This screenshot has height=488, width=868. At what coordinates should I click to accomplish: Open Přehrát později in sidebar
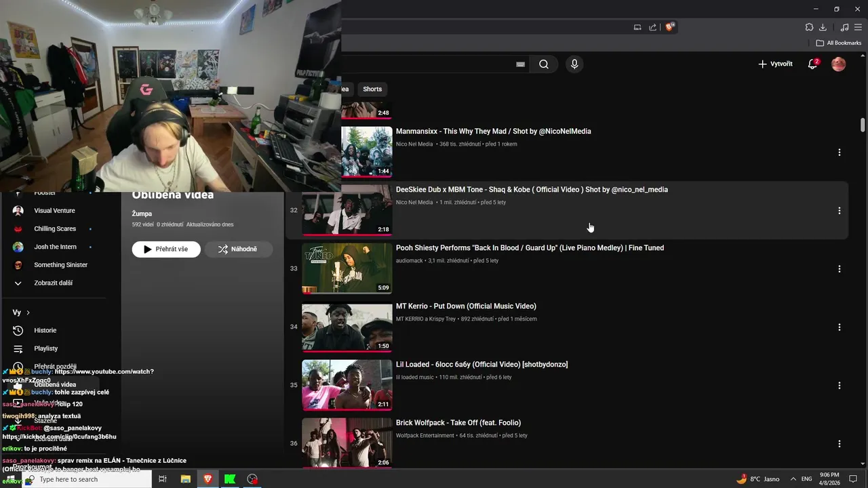click(x=55, y=367)
